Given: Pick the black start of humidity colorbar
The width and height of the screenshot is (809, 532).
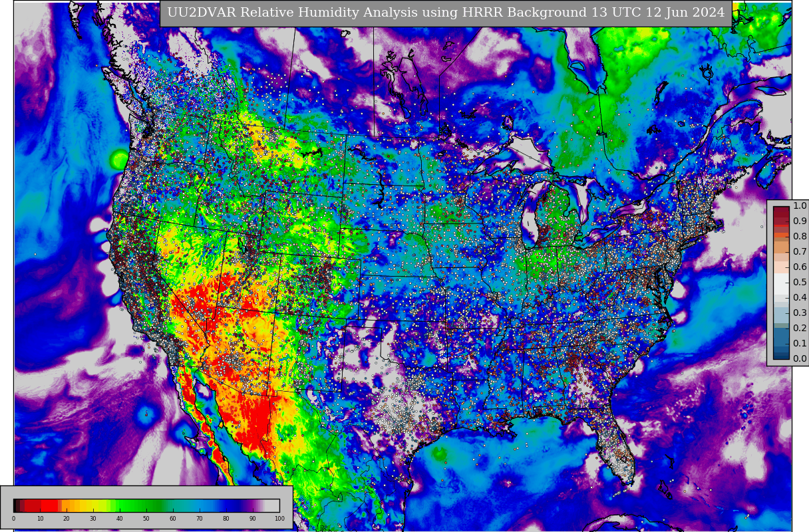Looking at the screenshot, I should click(x=15, y=505).
